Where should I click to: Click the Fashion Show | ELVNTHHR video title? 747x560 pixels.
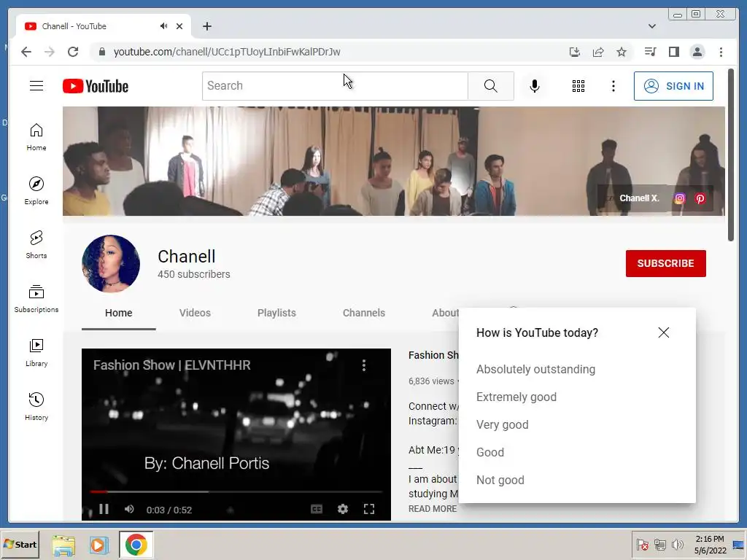point(172,365)
